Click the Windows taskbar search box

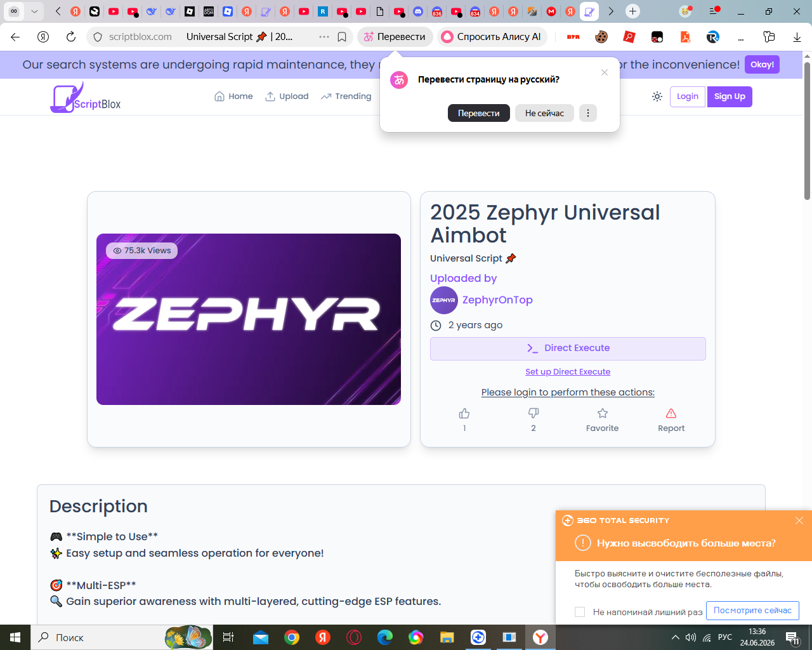[x=121, y=637]
